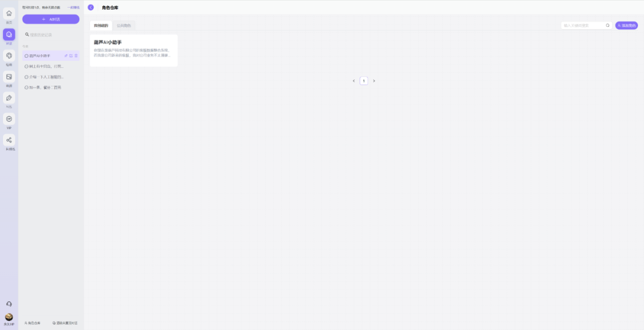The image size is (644, 330).
Task: Click the purple AI对话 new chat button
Action: coord(51,19)
